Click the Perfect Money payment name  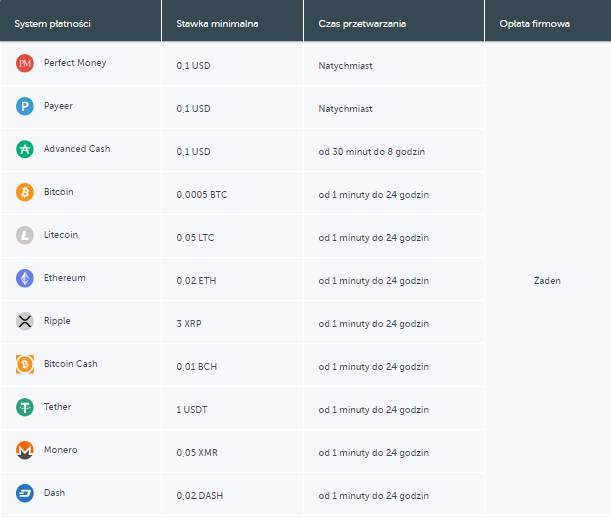(75, 63)
